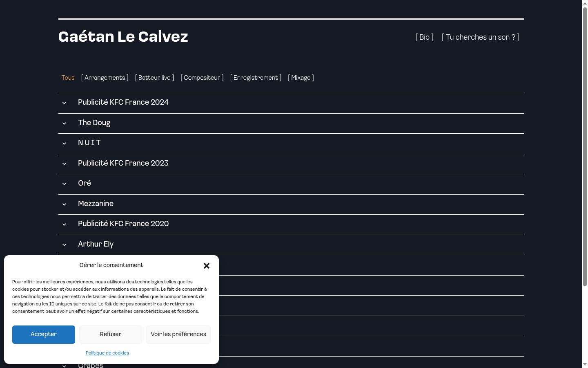The width and height of the screenshot is (588, 368).
Task: Open the Tu cherches un son ? page
Action: tap(481, 37)
